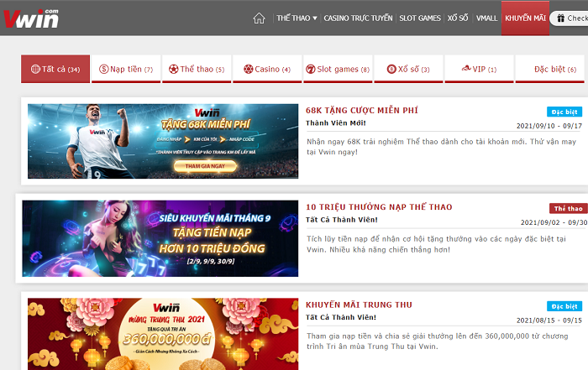Image resolution: width=588 pixels, height=370 pixels.
Task: Click the red Thể thao category badge
Action: pyautogui.click(x=567, y=208)
